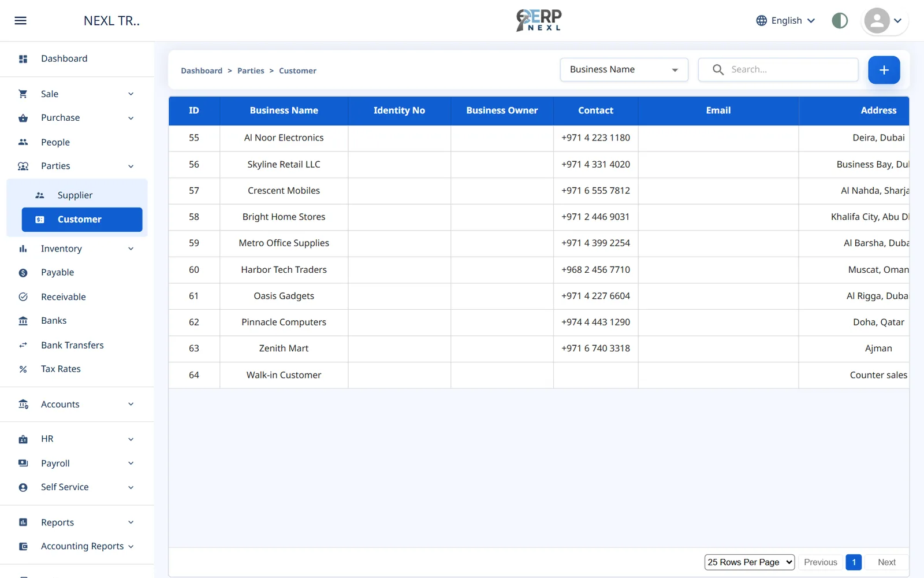The image size is (924, 578).
Task: Click the Business Name column header
Action: point(284,110)
